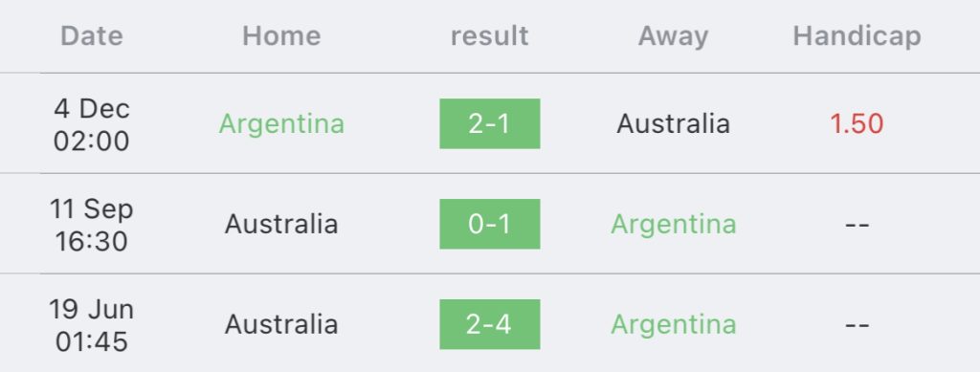
Task: Click the Away column header
Action: pos(673,37)
